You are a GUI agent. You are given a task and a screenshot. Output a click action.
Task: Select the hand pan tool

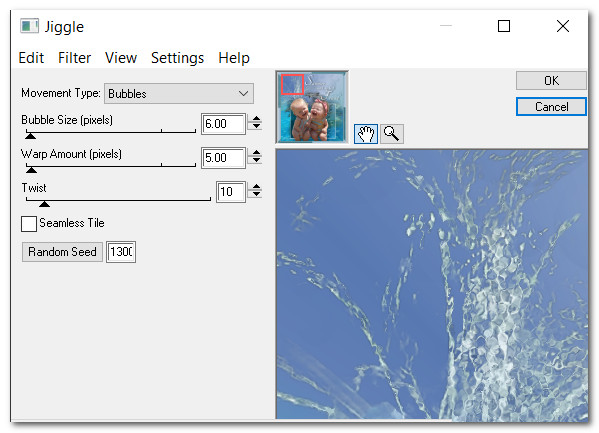(366, 134)
